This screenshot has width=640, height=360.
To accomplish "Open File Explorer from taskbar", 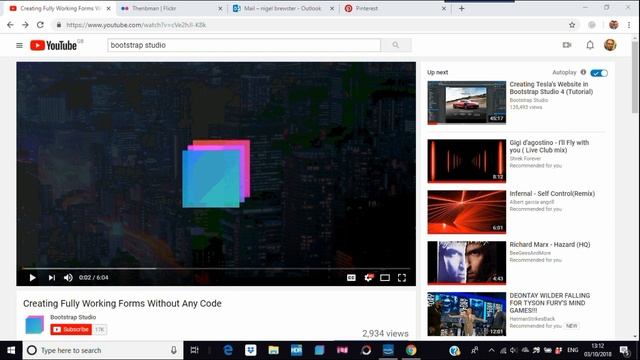I will point(273,350).
